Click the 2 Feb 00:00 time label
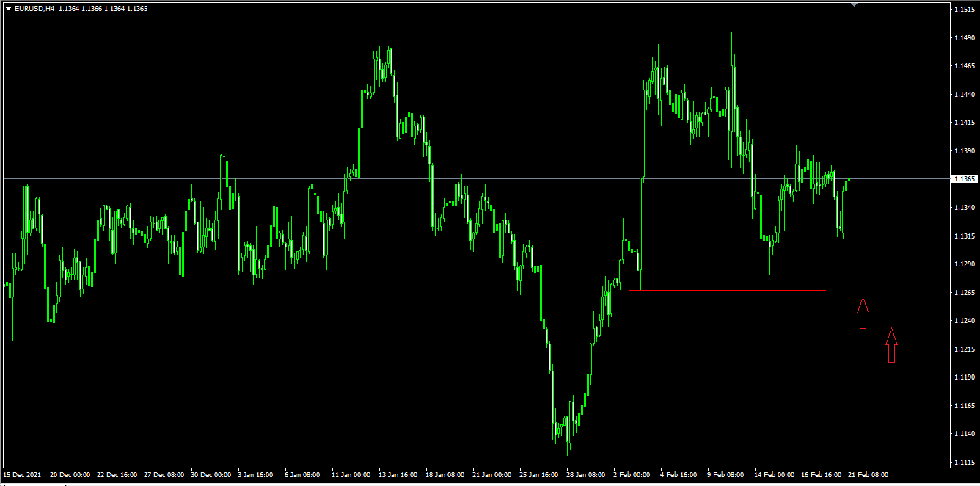980x486 pixels. coord(632,475)
